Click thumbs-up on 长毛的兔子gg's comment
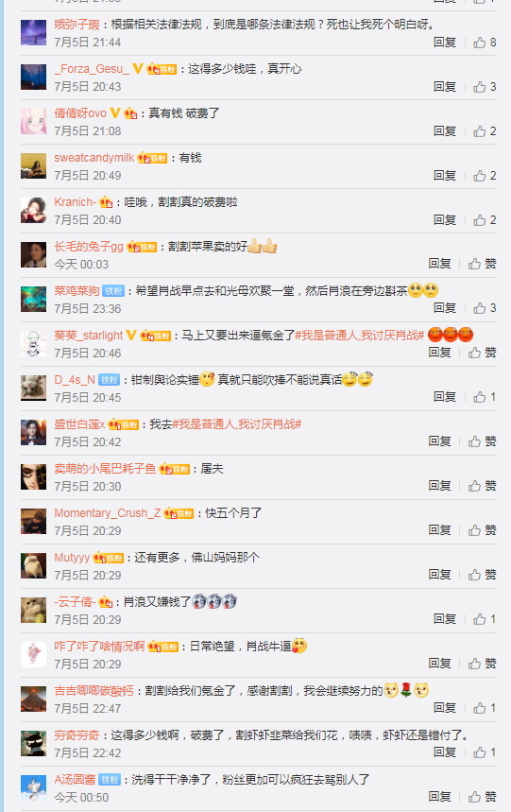Viewport: 511px width, 812px height. pos(482,264)
